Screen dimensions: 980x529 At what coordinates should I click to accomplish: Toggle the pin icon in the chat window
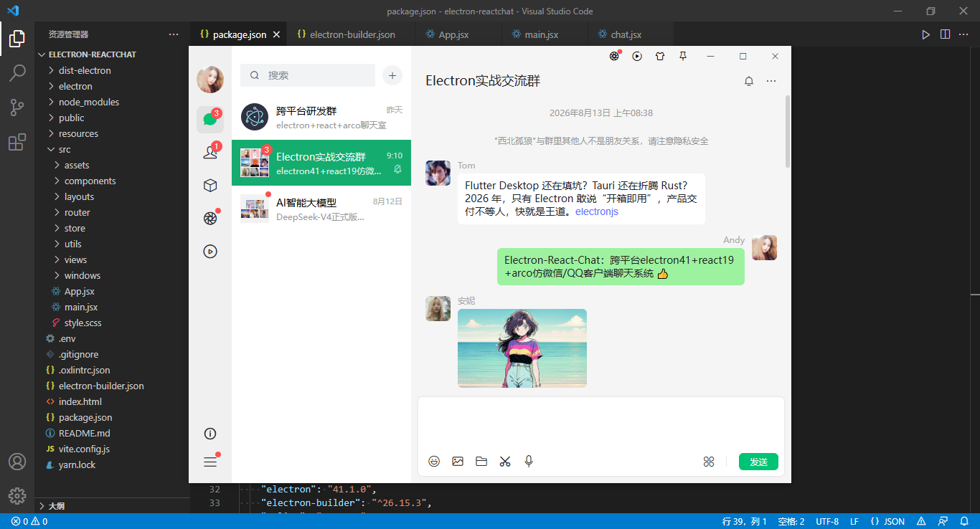coord(683,56)
